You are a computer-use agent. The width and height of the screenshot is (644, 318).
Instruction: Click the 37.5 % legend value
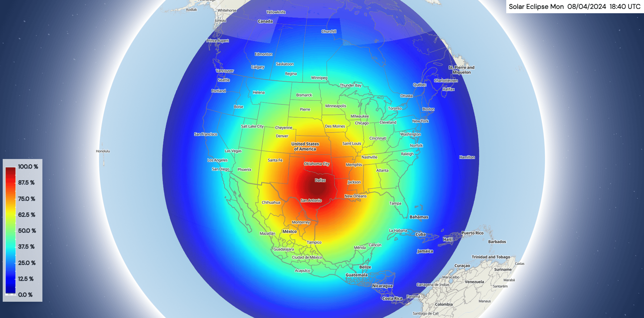(x=26, y=246)
